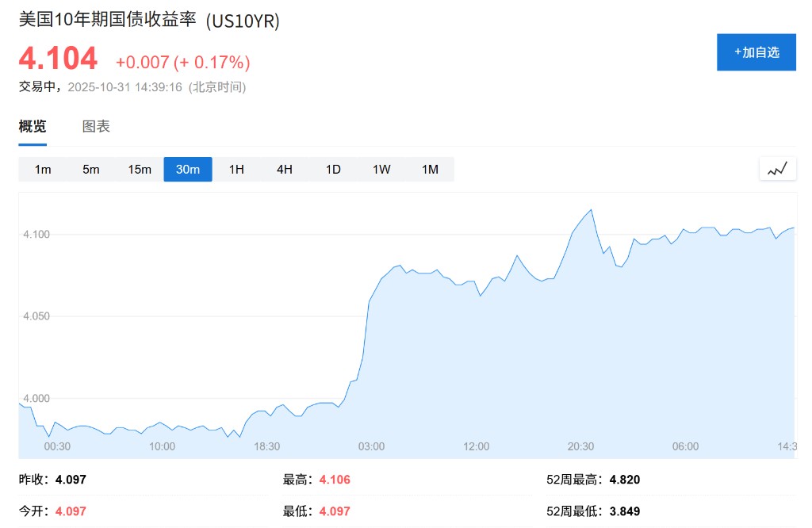Switch to 1M monthly interval
Image resolution: width=812 pixels, height=528 pixels.
pyautogui.click(x=430, y=170)
